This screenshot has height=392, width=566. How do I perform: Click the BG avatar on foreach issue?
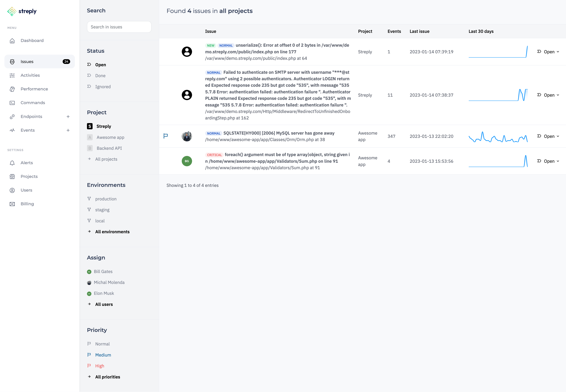(x=187, y=161)
